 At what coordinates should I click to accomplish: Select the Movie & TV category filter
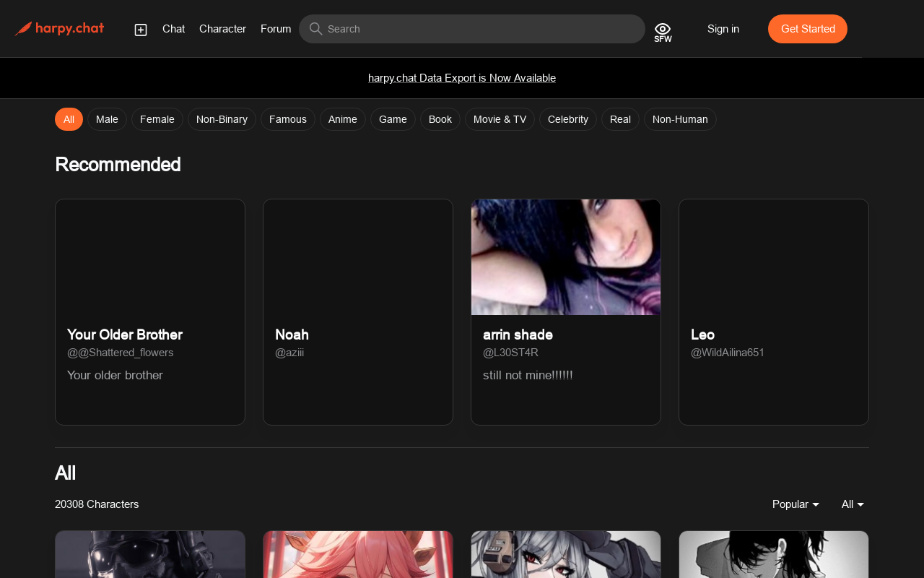click(x=500, y=119)
